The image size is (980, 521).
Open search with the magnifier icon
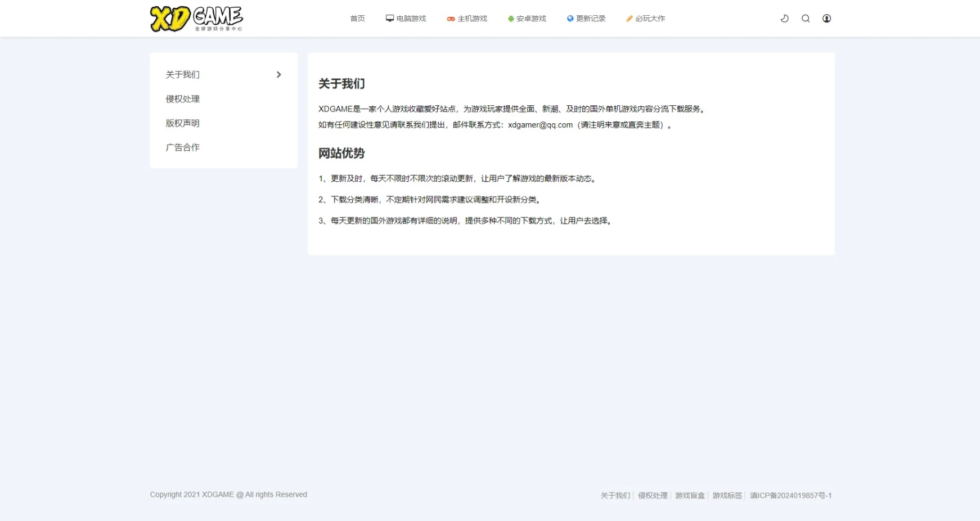(806, 19)
